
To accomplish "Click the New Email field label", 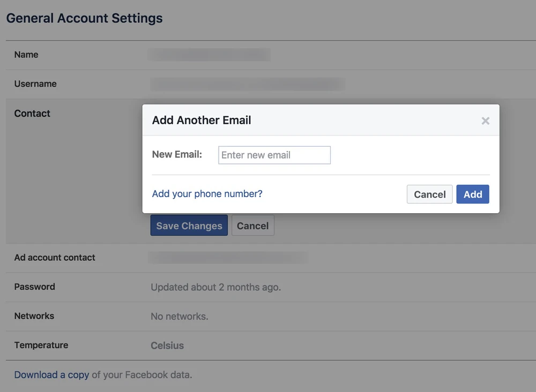I will point(177,154).
